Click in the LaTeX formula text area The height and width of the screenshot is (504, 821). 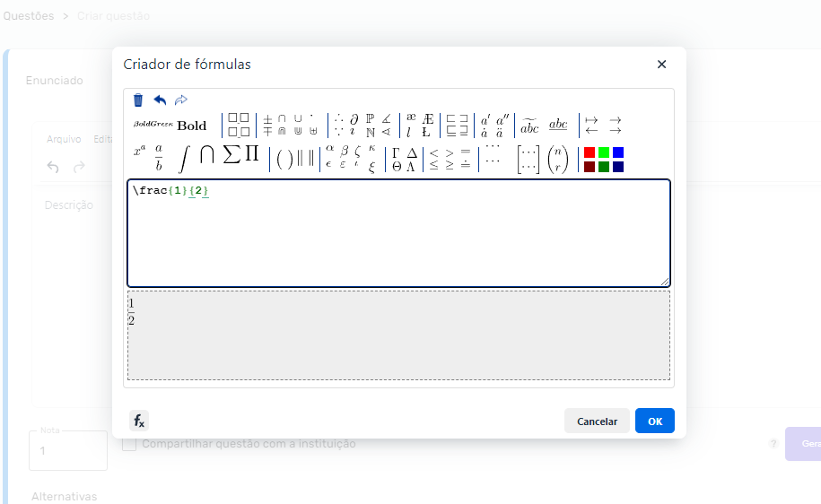coord(398,238)
